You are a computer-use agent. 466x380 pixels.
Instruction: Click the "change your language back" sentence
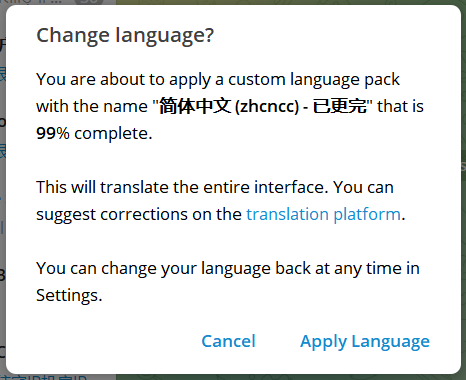(228, 268)
